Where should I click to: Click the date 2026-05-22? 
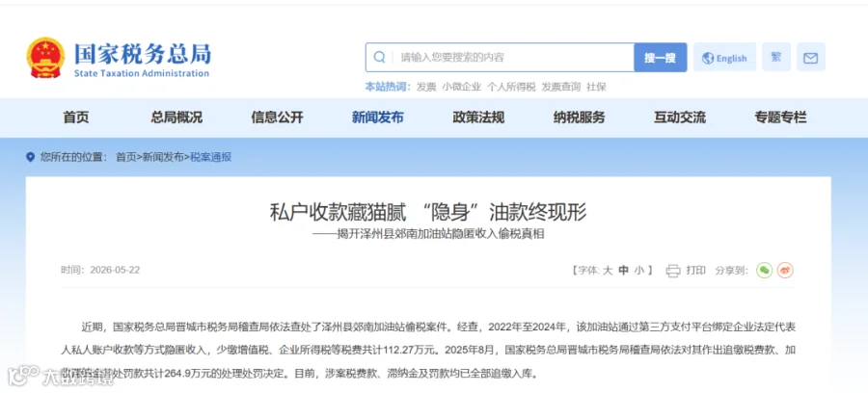[x=115, y=271]
